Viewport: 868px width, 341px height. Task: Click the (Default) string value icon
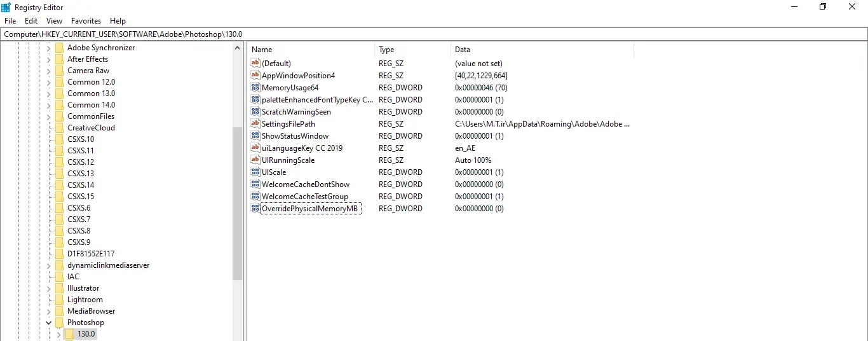255,64
